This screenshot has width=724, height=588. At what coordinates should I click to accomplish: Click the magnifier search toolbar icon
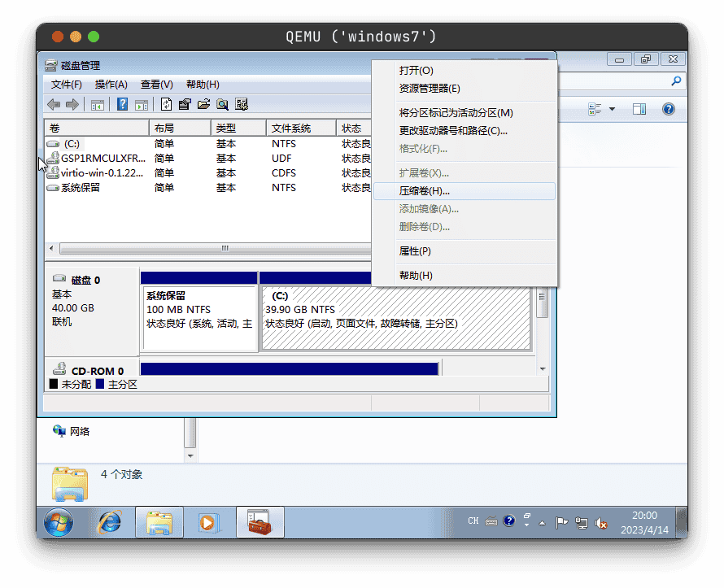(223, 104)
